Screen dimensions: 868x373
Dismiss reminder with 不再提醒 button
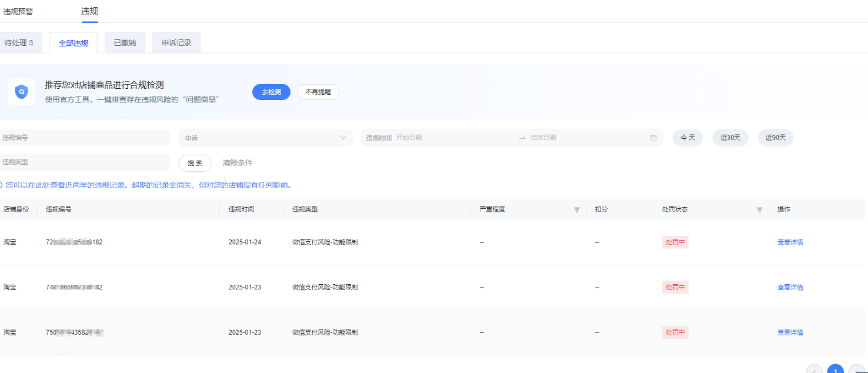(318, 92)
